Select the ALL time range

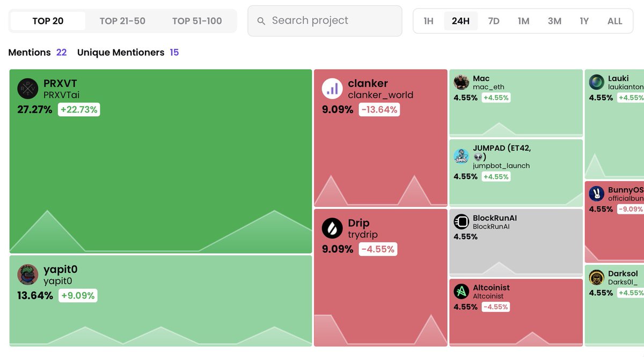(615, 21)
